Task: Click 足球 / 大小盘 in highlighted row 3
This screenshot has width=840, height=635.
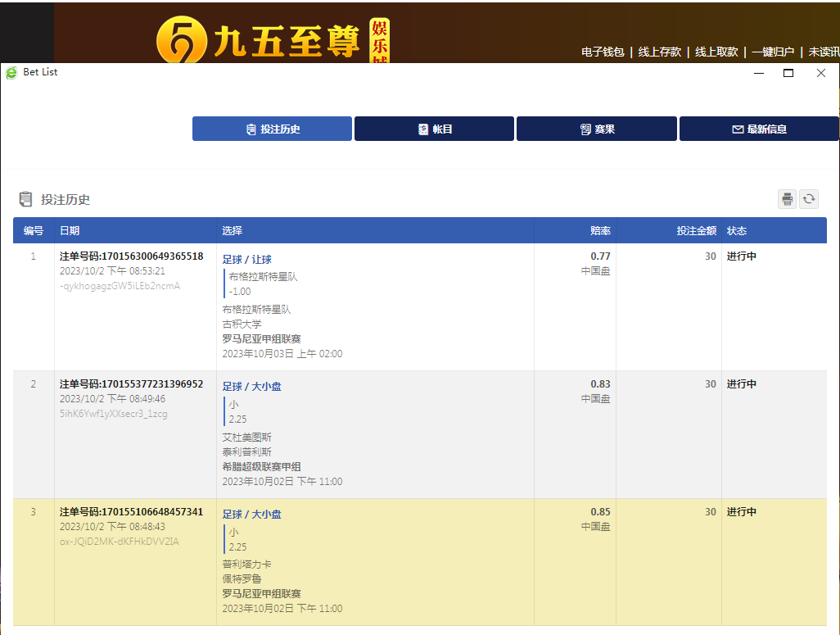Action: 251,515
